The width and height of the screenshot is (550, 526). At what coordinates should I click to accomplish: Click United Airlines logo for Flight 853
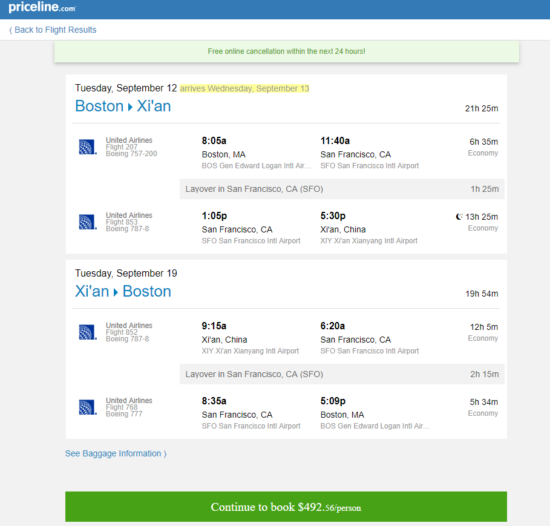point(87,222)
